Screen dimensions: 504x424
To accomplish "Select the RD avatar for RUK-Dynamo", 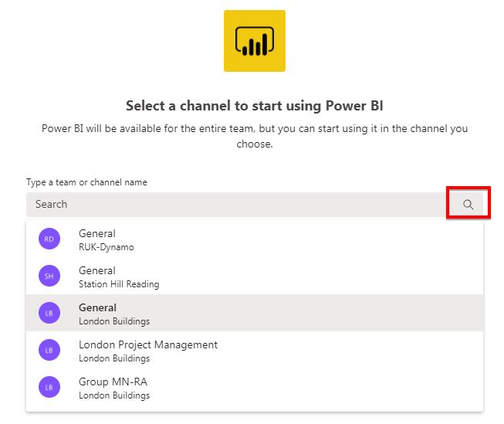I will [x=49, y=239].
